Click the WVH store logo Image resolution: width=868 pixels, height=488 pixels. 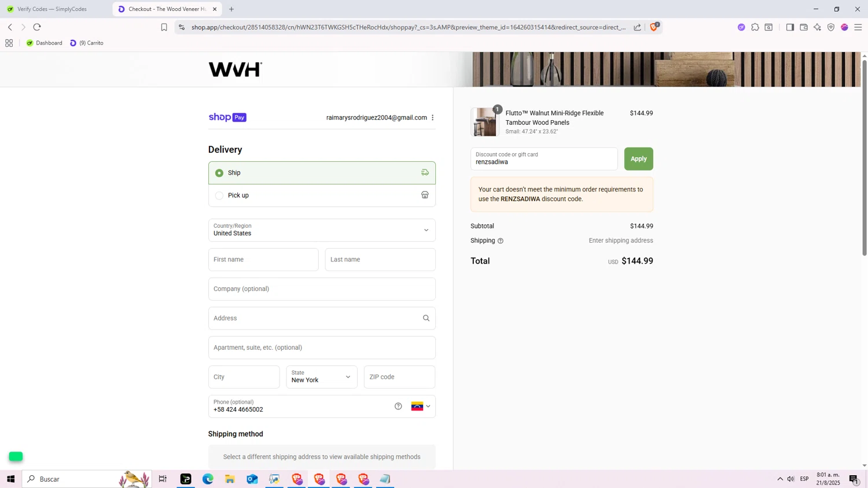(235, 69)
